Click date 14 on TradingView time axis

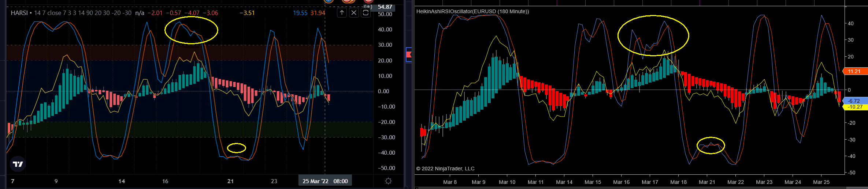122,181
